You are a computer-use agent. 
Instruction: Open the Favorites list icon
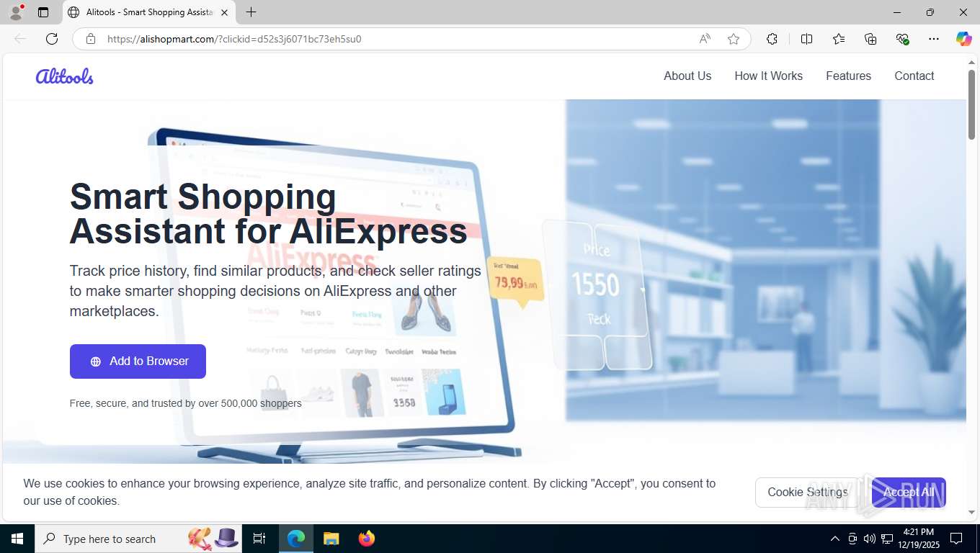(x=839, y=39)
